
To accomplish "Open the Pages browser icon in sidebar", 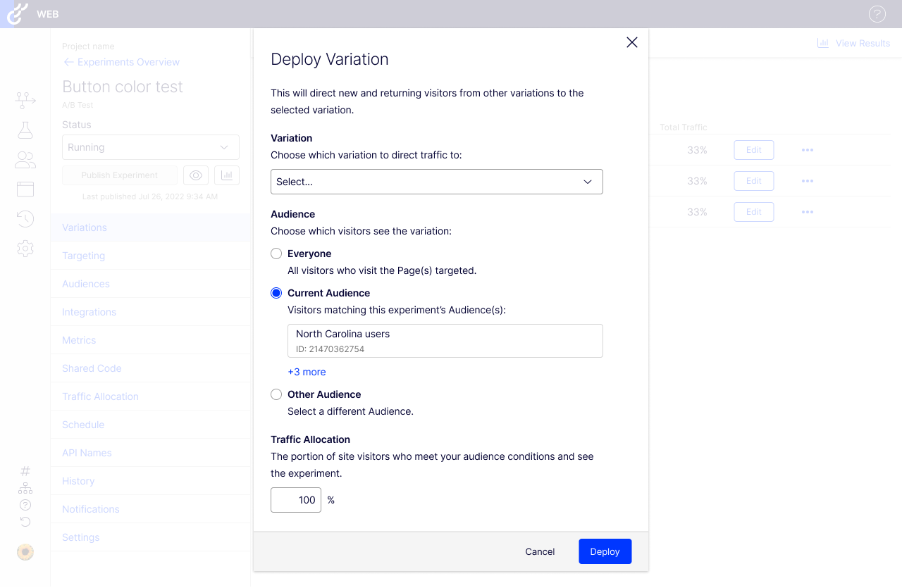I will (25, 189).
